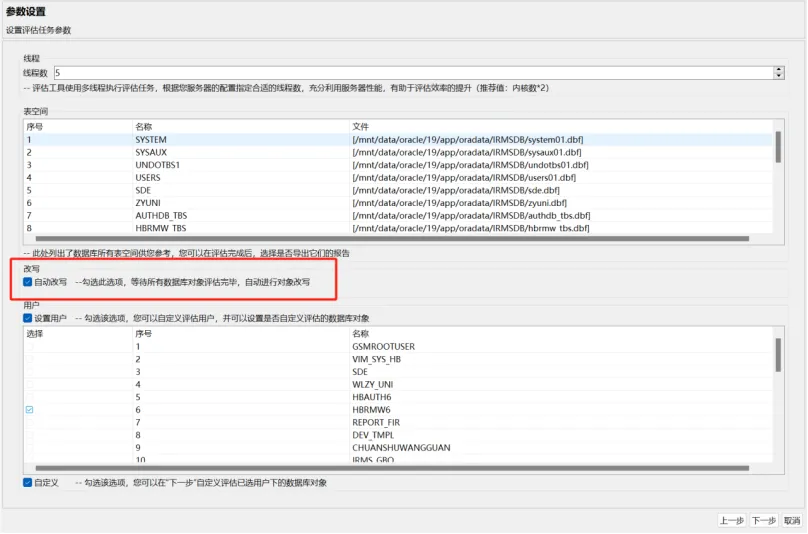Click the 上一步 button
The height and width of the screenshot is (534, 808).
tap(732, 520)
